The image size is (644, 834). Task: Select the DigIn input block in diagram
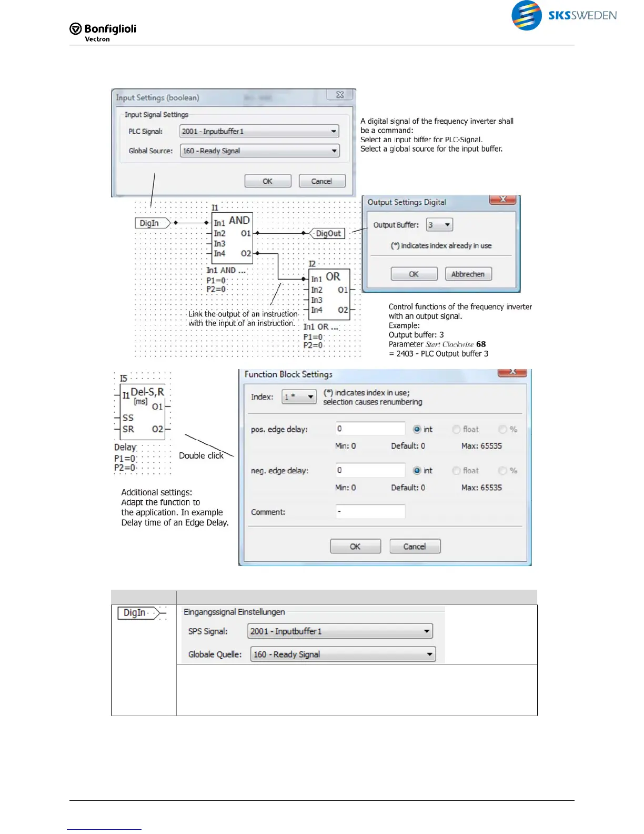pos(153,223)
